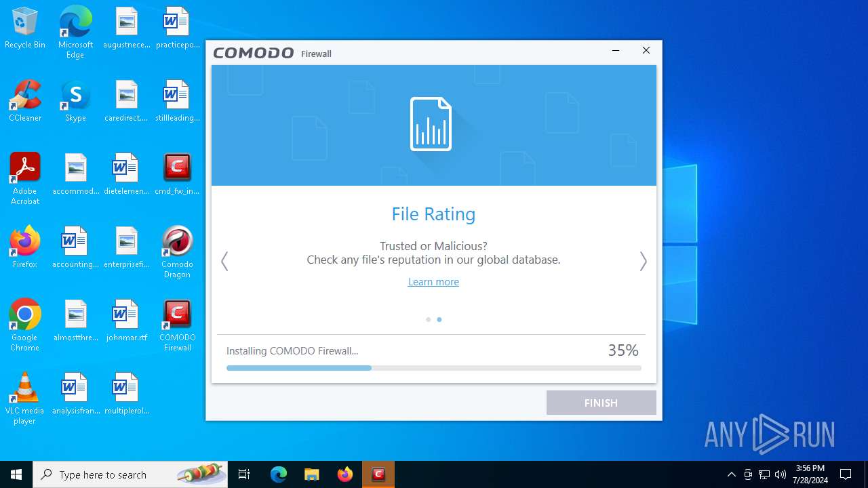
Task: Click the Installing COMODO Firewall status text
Action: point(292,351)
